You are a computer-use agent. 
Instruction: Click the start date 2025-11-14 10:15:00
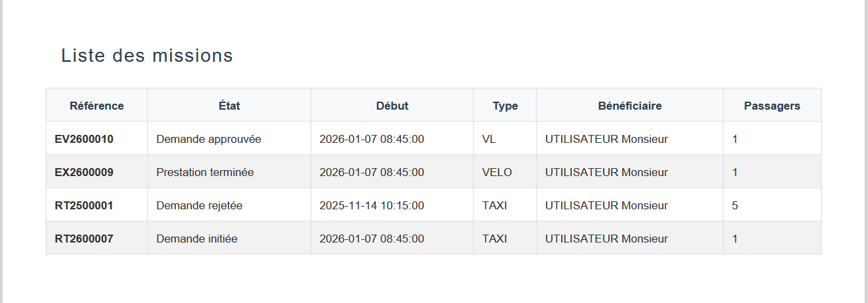(x=371, y=206)
